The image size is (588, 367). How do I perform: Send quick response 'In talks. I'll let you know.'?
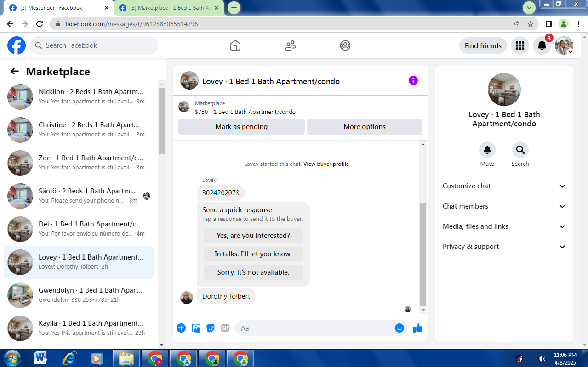(x=253, y=254)
